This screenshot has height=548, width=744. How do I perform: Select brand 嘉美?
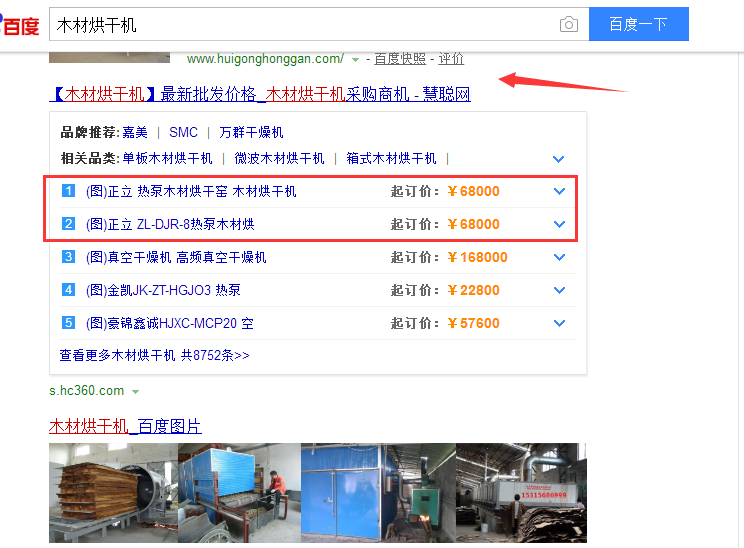(x=135, y=132)
